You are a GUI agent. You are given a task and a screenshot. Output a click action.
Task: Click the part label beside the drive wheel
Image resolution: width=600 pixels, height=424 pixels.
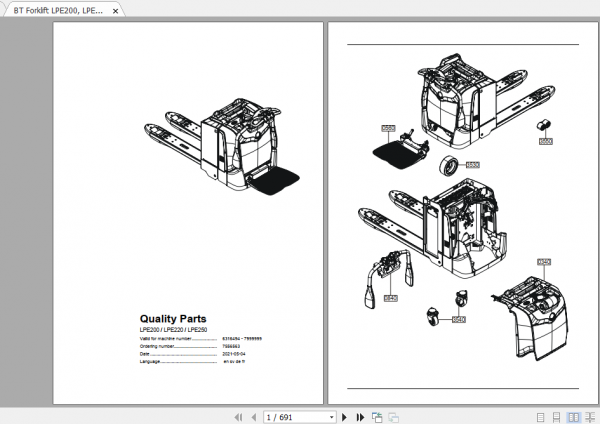(x=473, y=165)
